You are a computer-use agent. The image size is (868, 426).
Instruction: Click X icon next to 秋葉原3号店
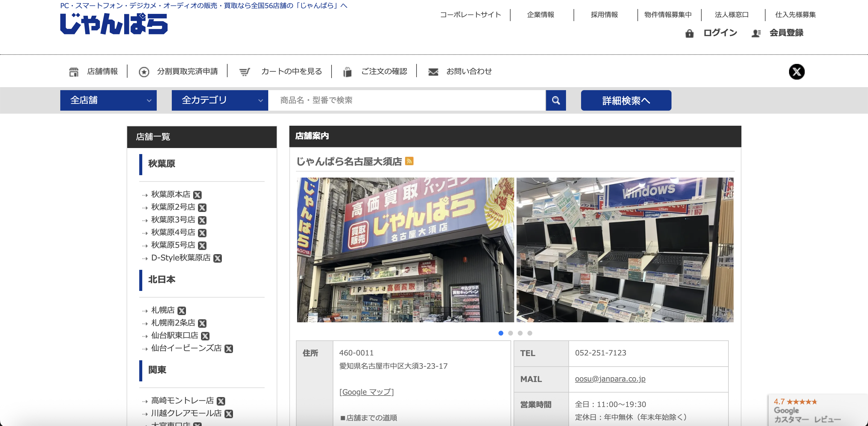click(x=202, y=220)
